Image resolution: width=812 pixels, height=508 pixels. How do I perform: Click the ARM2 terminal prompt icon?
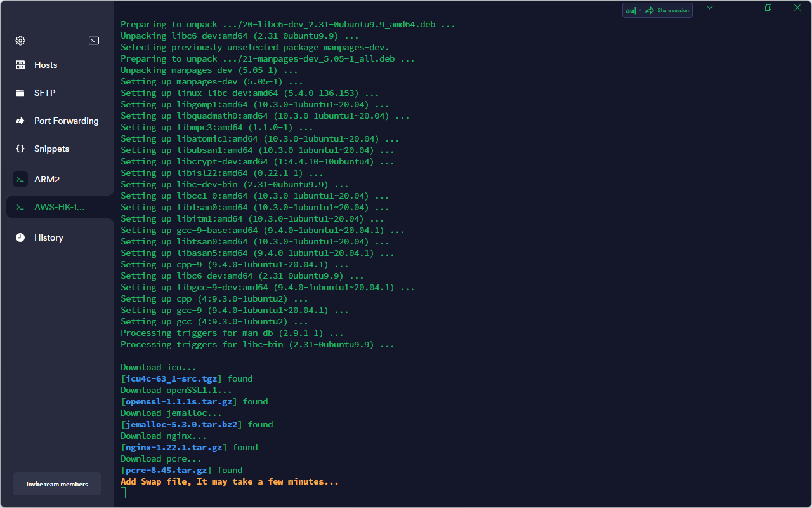click(20, 179)
